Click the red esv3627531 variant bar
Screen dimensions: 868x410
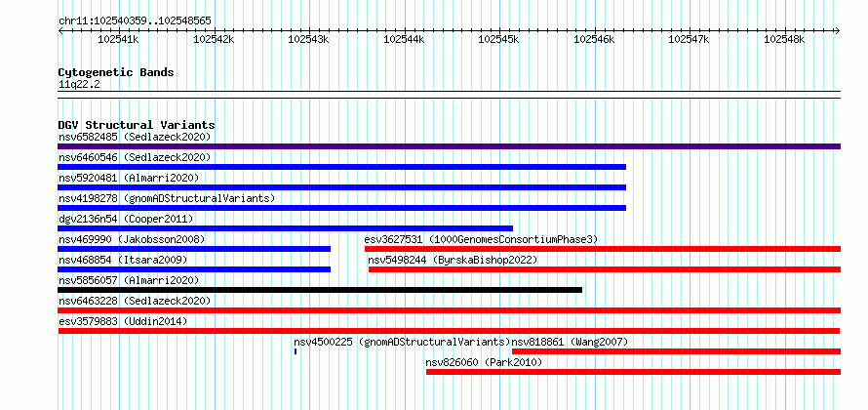pos(603,249)
